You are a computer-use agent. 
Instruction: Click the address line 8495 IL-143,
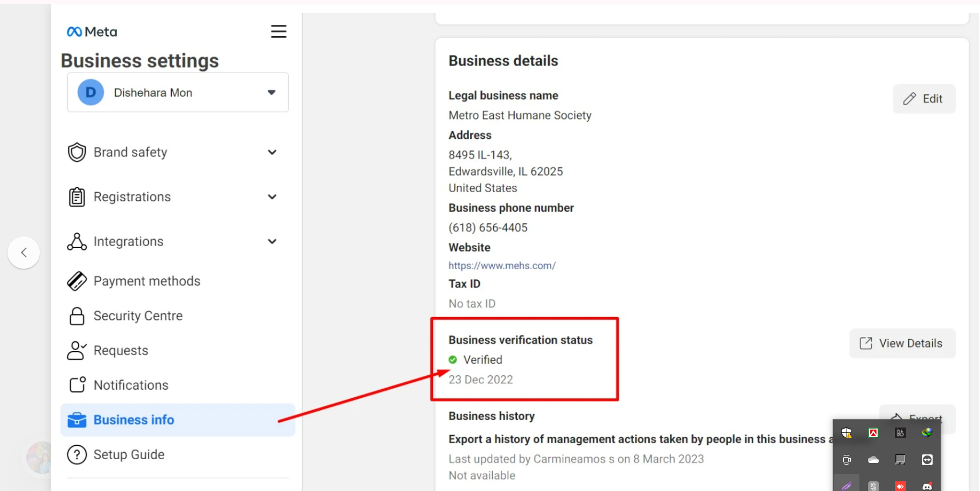click(480, 155)
